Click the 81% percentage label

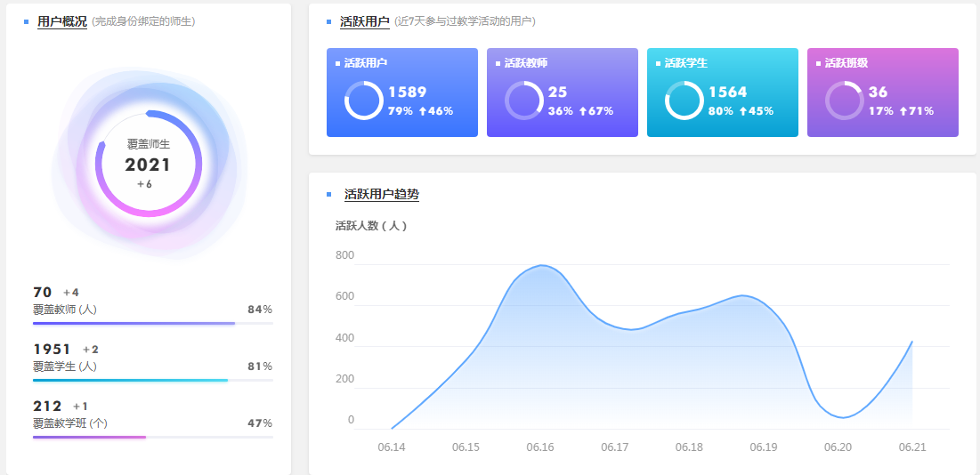coord(260,366)
